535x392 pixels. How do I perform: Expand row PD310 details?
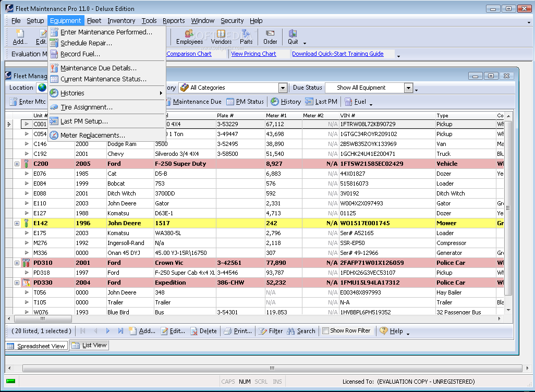point(17,263)
